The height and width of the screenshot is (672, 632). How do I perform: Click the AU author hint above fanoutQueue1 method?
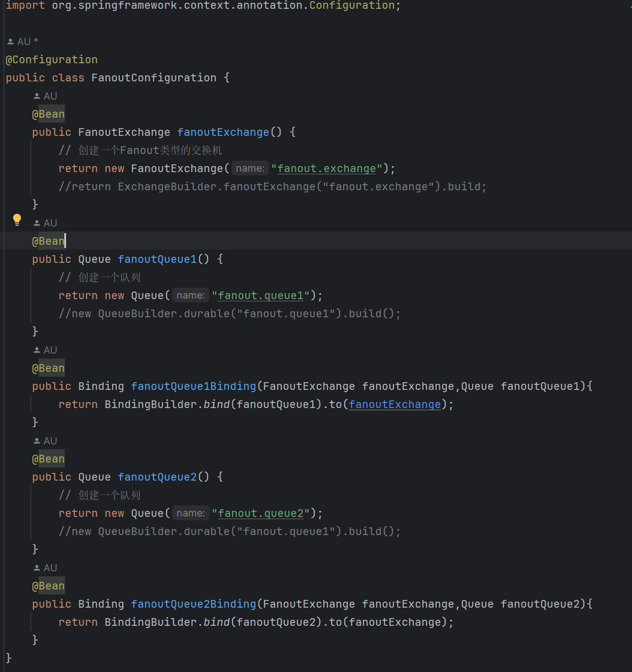[x=45, y=223]
